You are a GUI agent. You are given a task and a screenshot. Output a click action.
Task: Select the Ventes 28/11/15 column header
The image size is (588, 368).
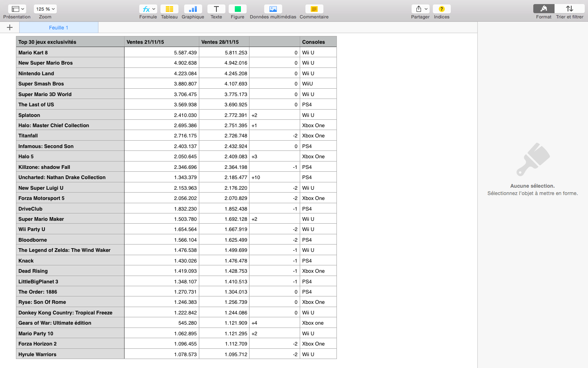coord(224,42)
